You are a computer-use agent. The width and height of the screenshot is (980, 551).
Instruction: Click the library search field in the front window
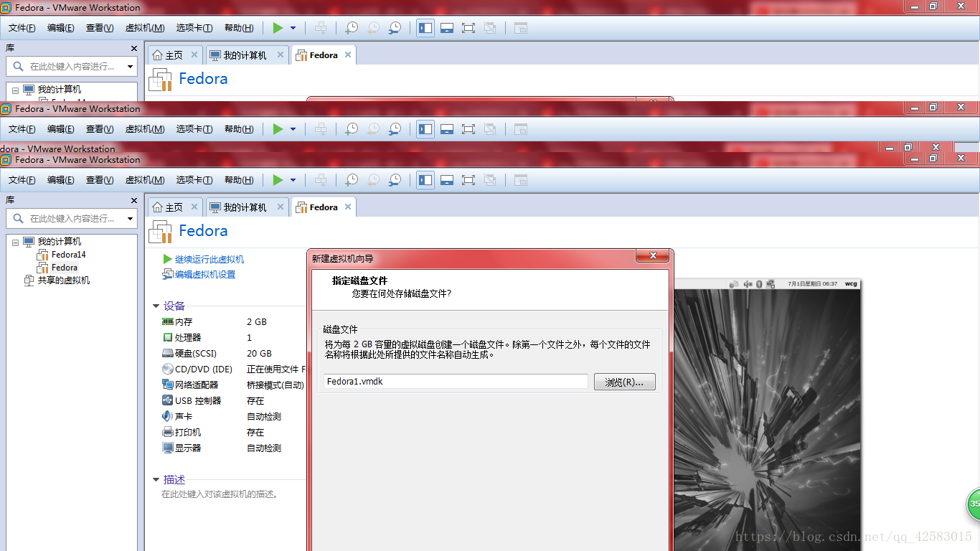pos(72,219)
